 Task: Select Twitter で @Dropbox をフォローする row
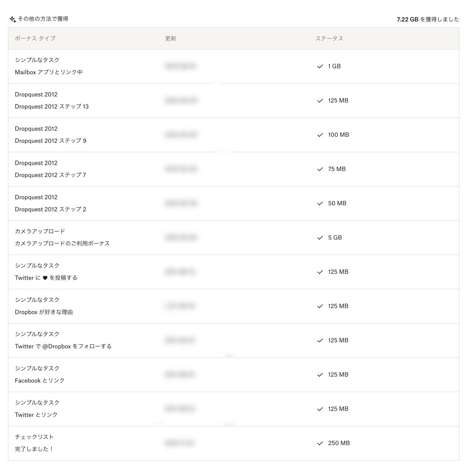click(234, 340)
